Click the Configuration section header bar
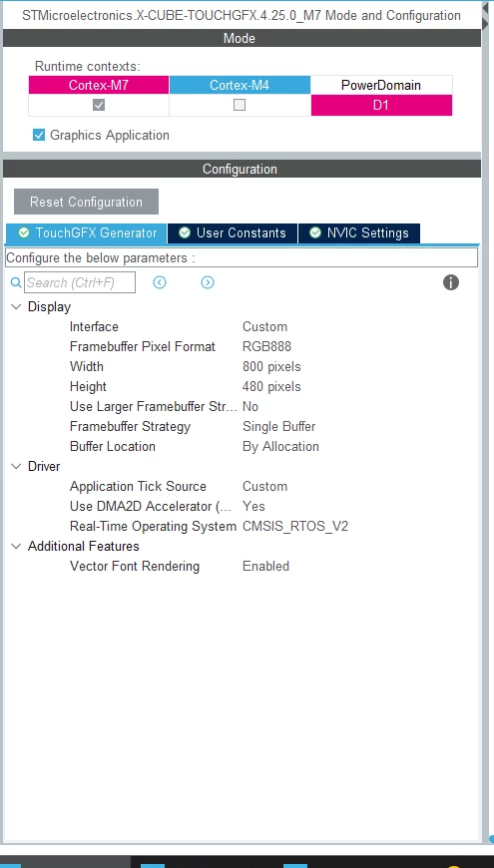This screenshot has height=868, width=494. point(243,169)
